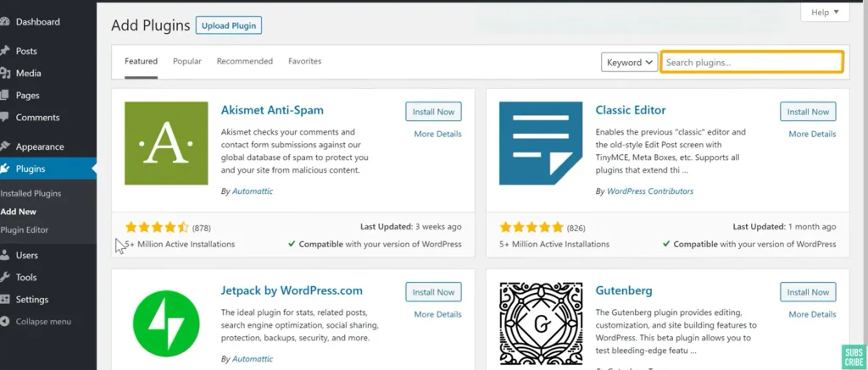This screenshot has height=370, width=868.
Task: Click "Last Updated: 1 month ago" text
Action: pos(784,227)
